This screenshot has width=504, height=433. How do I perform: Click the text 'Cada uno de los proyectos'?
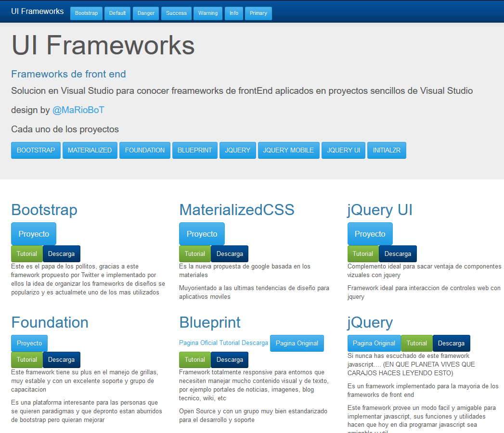coord(65,129)
